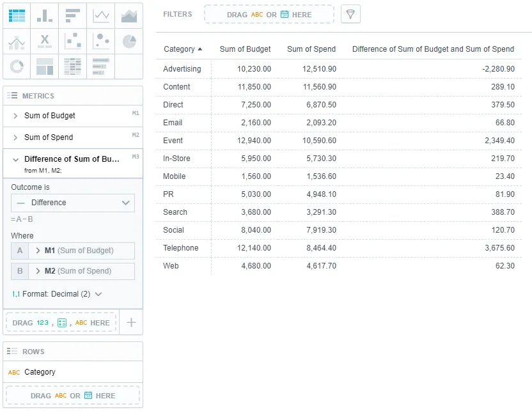Choose the pivot table visualization
This screenshot has width=532, height=413.
tap(73, 66)
